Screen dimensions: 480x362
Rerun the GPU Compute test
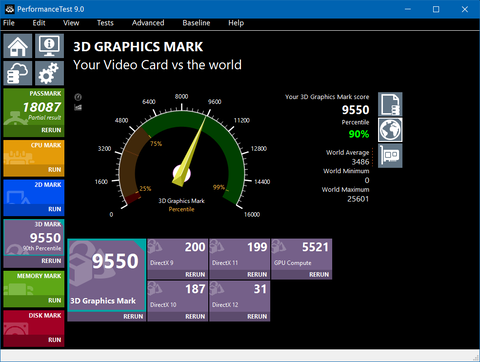(x=319, y=274)
